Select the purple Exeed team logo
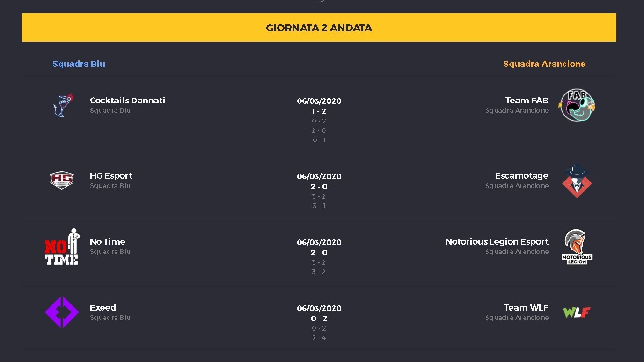This screenshot has width=644, height=362. pos(62,312)
